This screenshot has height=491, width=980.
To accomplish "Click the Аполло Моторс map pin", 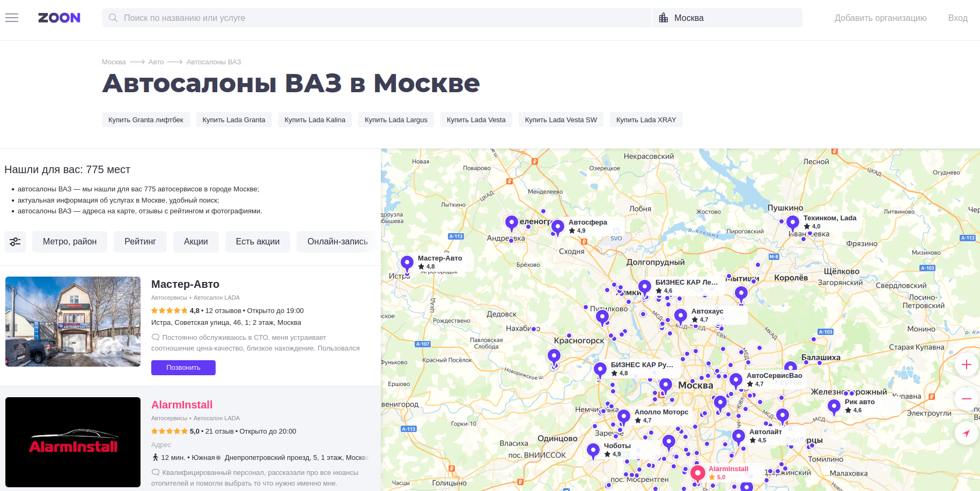I will [624, 417].
